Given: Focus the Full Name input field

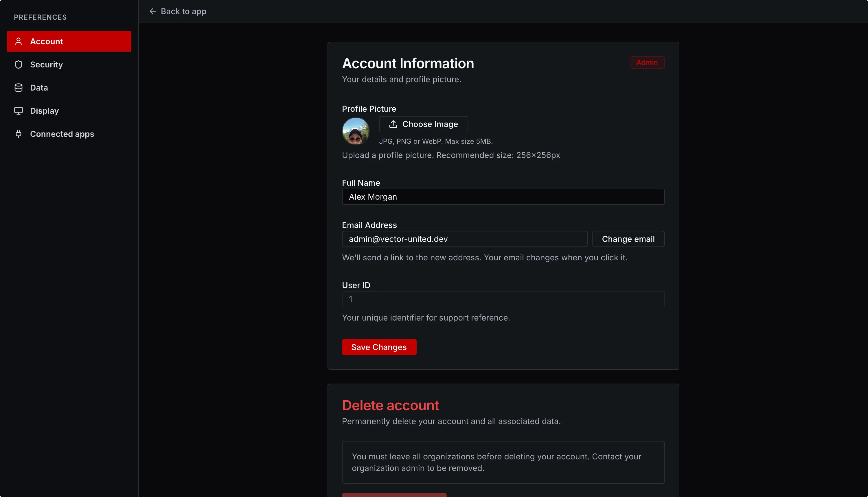Looking at the screenshot, I should [503, 197].
